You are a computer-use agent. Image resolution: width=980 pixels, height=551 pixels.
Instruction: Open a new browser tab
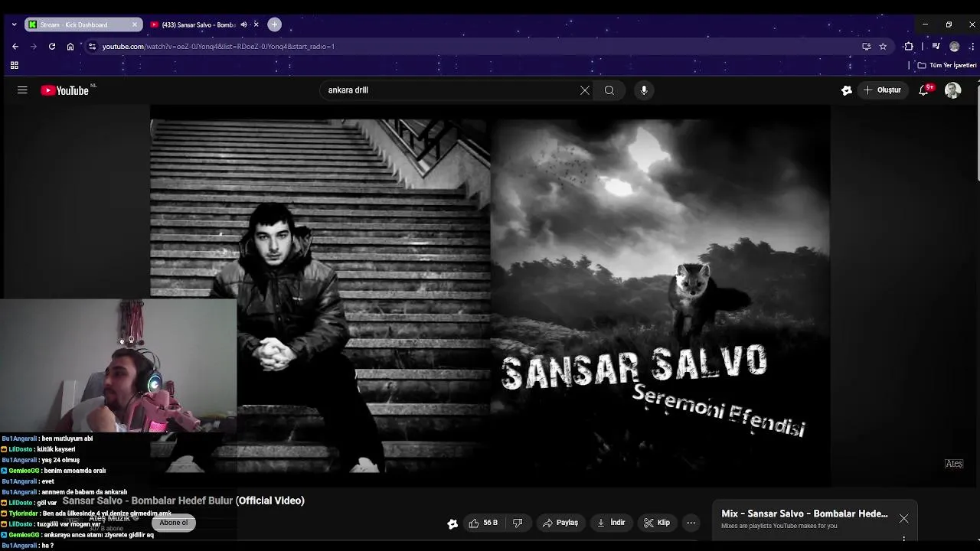pos(275,24)
